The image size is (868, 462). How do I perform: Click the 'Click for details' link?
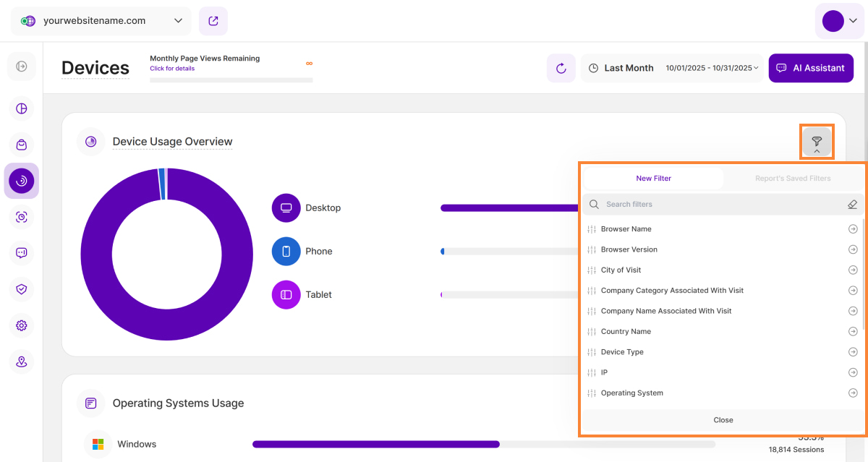[x=172, y=69]
